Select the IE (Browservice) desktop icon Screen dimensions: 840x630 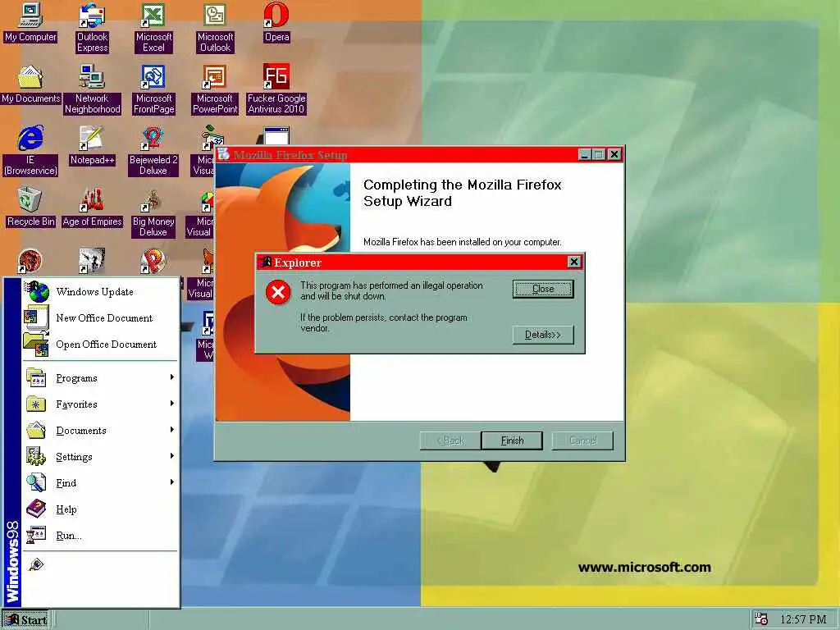(30, 151)
